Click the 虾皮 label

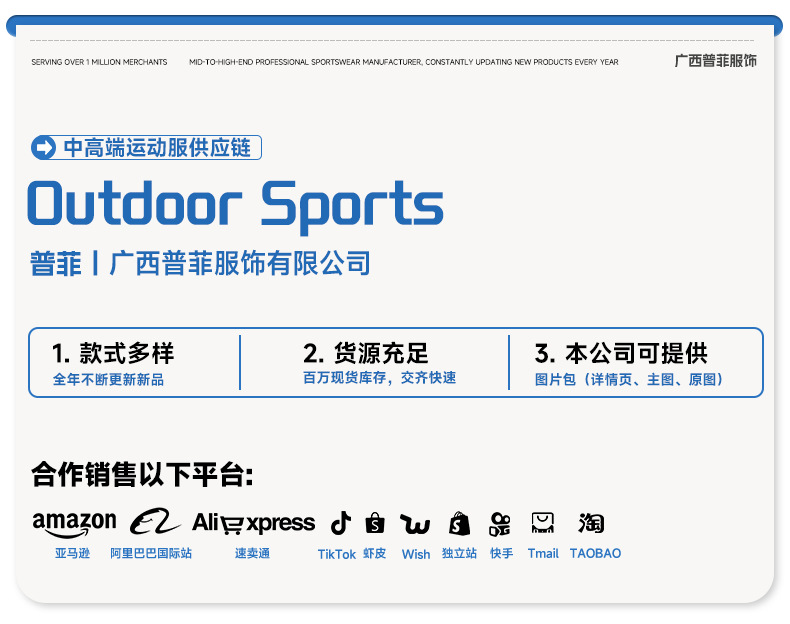[374, 553]
